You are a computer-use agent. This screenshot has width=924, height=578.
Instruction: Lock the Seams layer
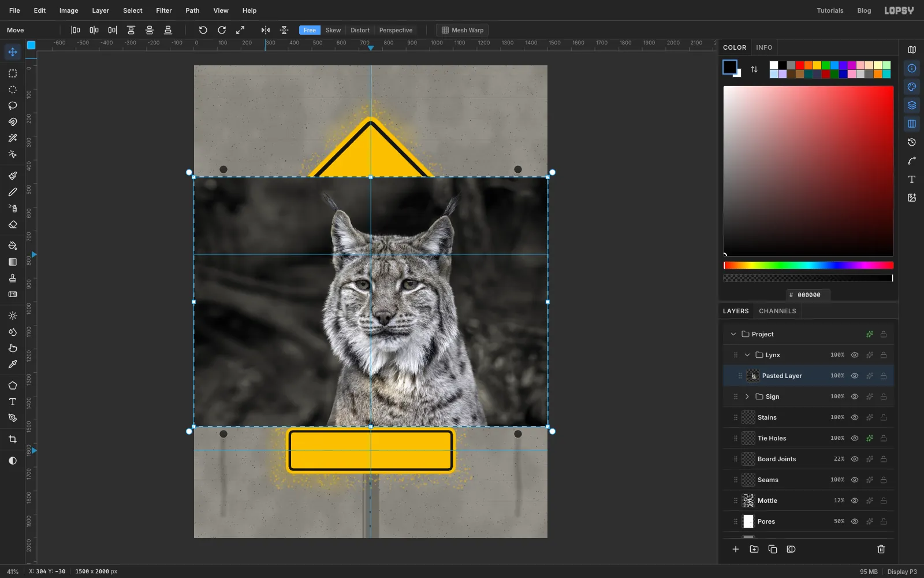point(884,480)
